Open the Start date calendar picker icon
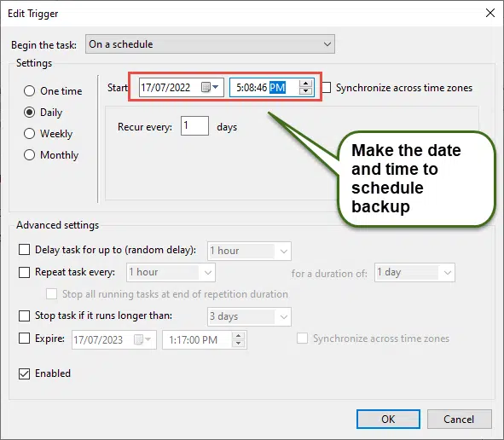The image size is (504, 440). pos(210,87)
